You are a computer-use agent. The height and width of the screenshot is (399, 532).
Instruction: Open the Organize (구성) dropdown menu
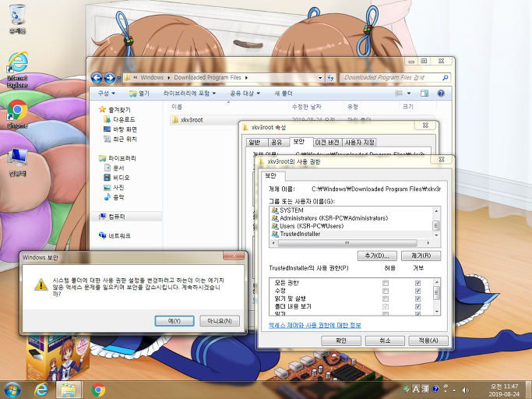tap(106, 93)
